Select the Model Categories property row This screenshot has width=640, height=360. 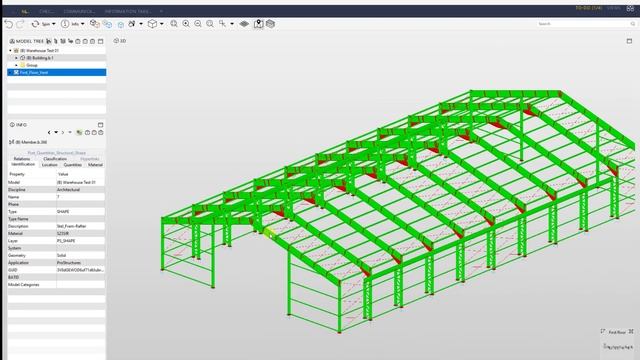[56, 285]
